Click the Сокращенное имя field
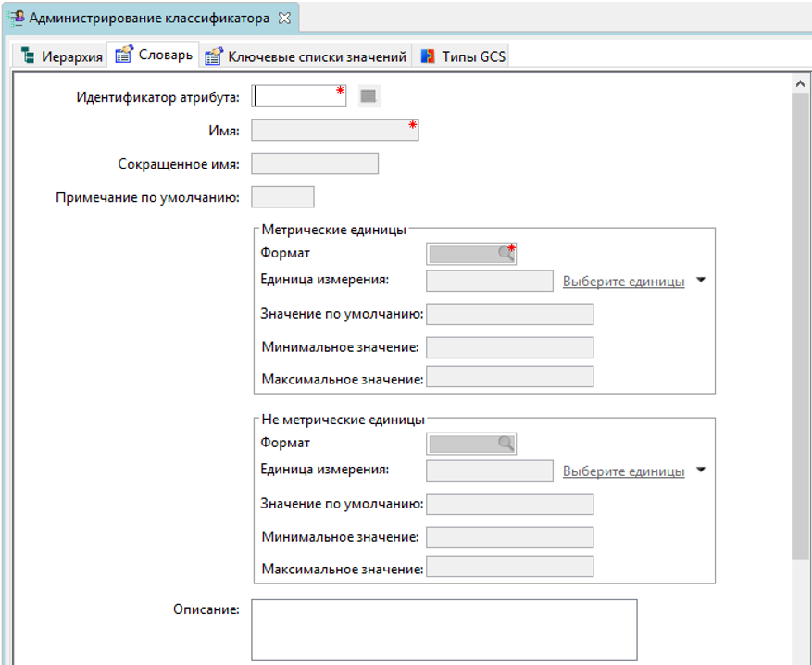 315,164
